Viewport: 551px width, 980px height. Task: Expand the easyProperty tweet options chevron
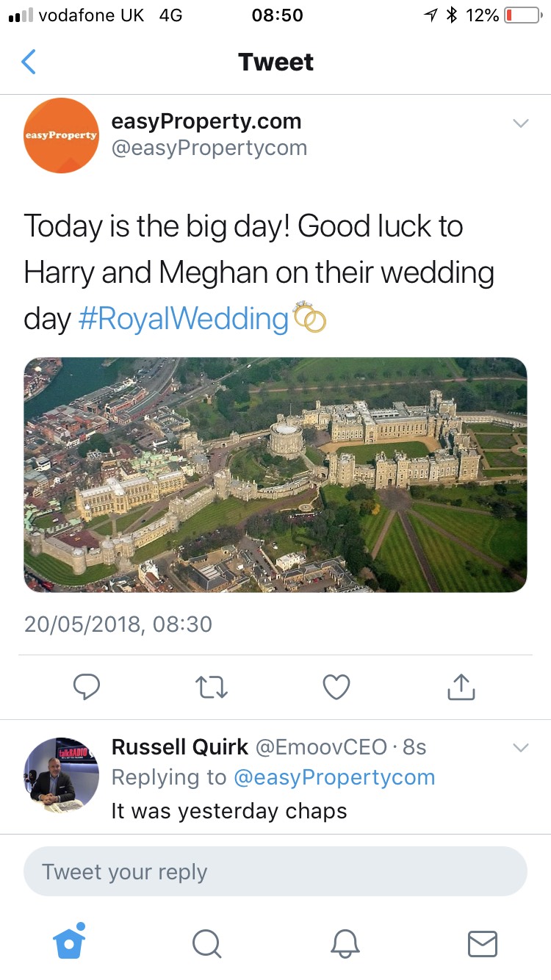(x=520, y=123)
